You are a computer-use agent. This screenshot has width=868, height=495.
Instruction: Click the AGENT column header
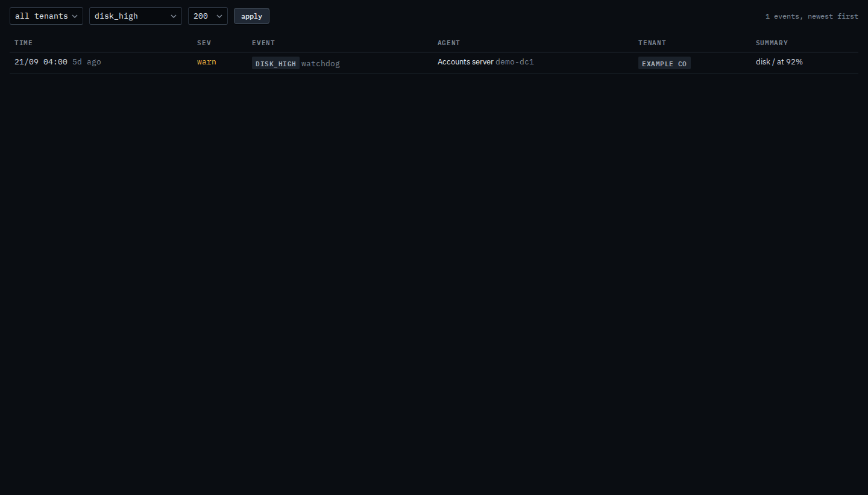point(448,43)
